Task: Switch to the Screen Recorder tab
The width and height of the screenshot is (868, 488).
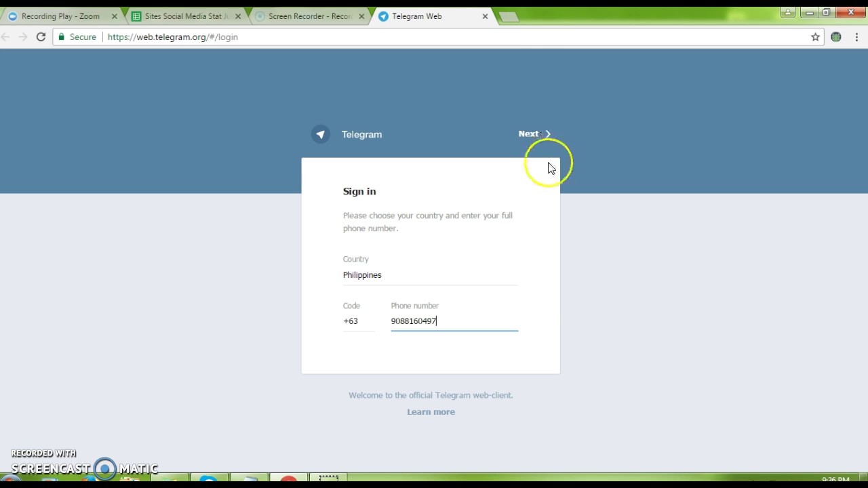Action: 309,16
